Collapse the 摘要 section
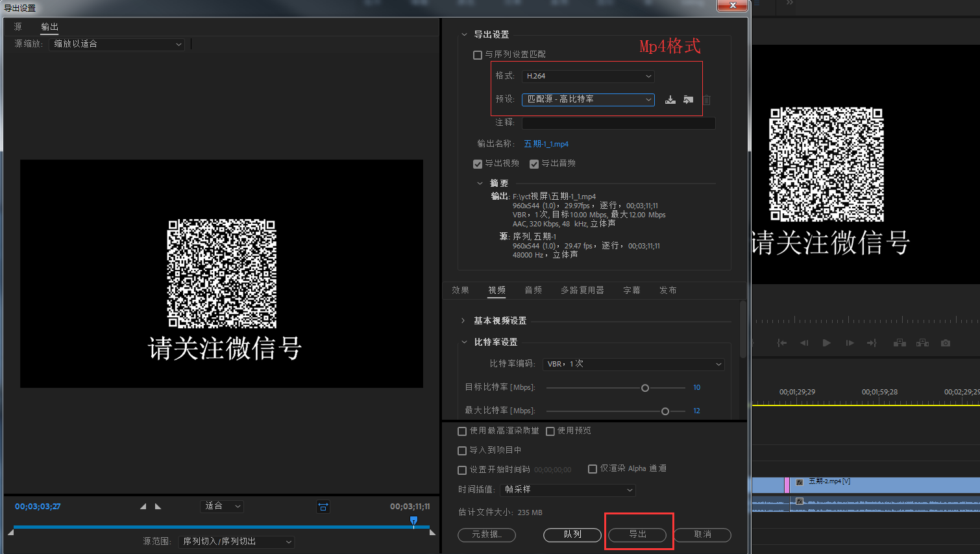Image resolution: width=980 pixels, height=554 pixels. point(480,184)
